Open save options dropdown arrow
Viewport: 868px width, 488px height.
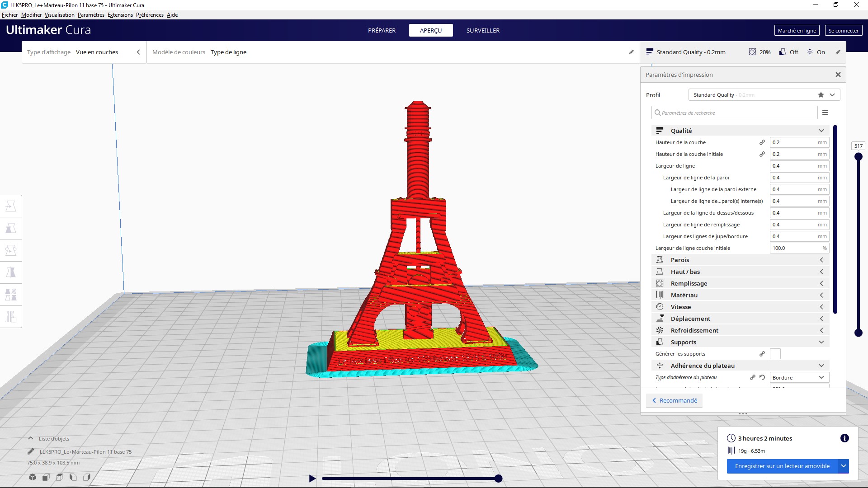point(844,466)
